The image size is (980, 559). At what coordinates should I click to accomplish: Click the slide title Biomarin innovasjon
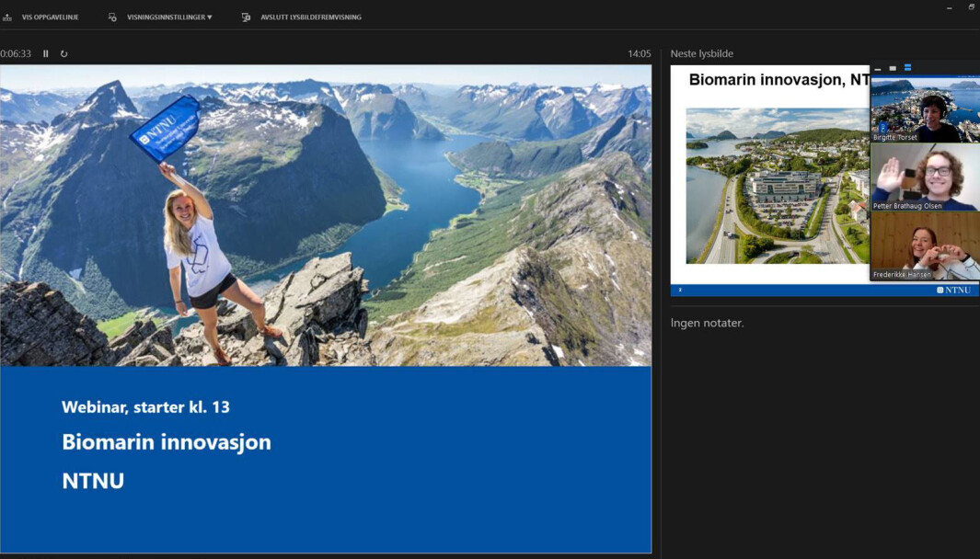167,442
